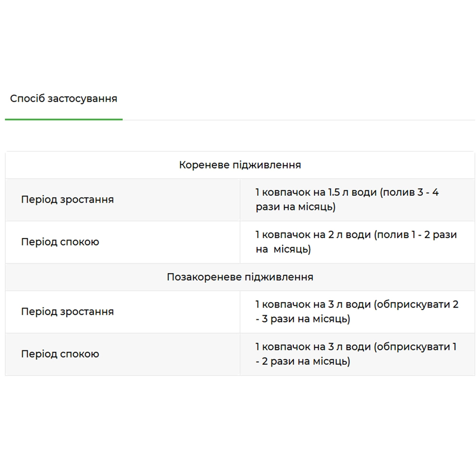Click the 1 ковпачок на 2 л води cell

point(357,242)
